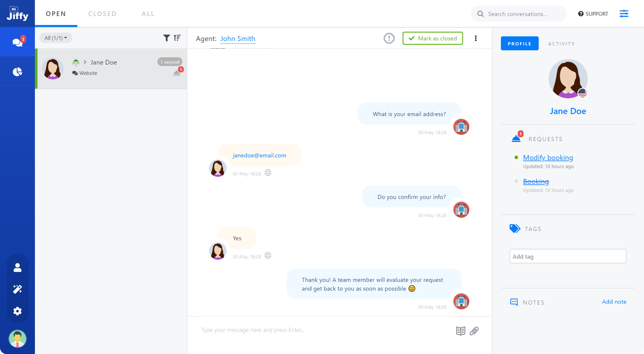This screenshot has height=354, width=644.
Task: Open the Modify booking request
Action: click(x=548, y=158)
